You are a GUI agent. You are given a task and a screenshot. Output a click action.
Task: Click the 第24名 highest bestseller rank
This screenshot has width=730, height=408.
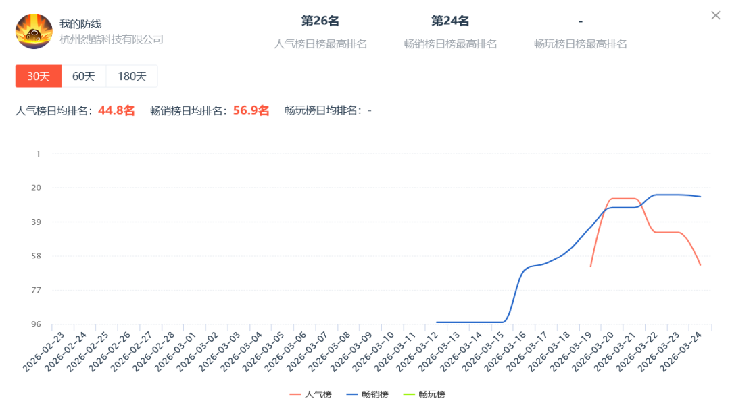pos(450,20)
